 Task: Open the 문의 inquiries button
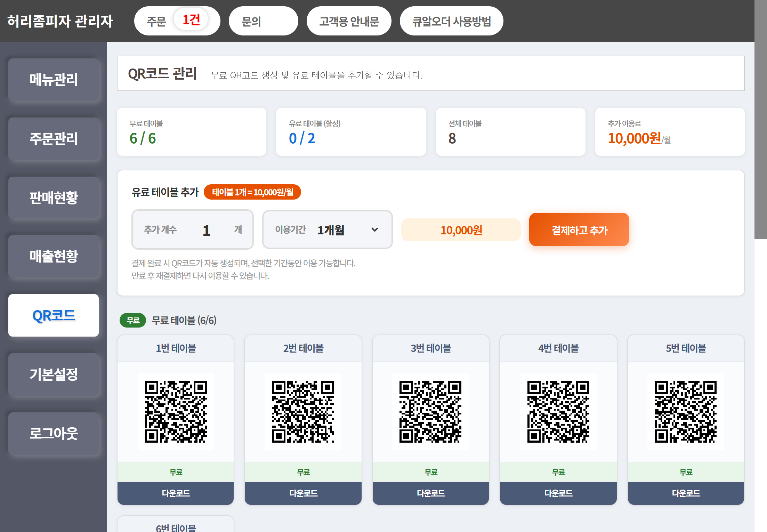[x=263, y=21]
